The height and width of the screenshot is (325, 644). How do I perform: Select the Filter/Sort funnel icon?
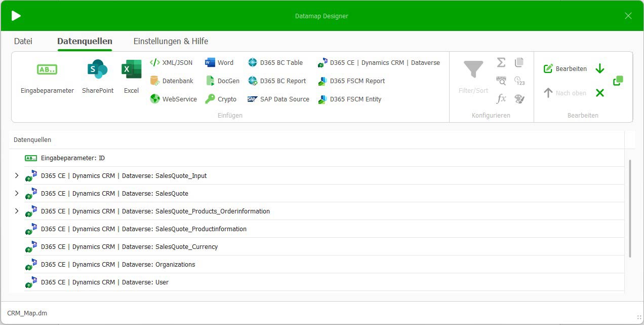(472, 68)
